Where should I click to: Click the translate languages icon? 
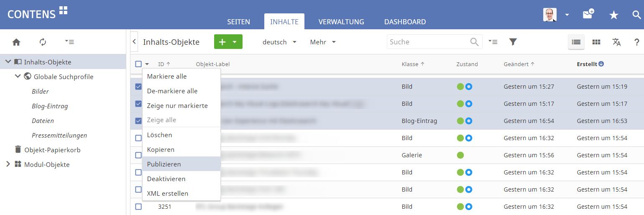point(616,42)
